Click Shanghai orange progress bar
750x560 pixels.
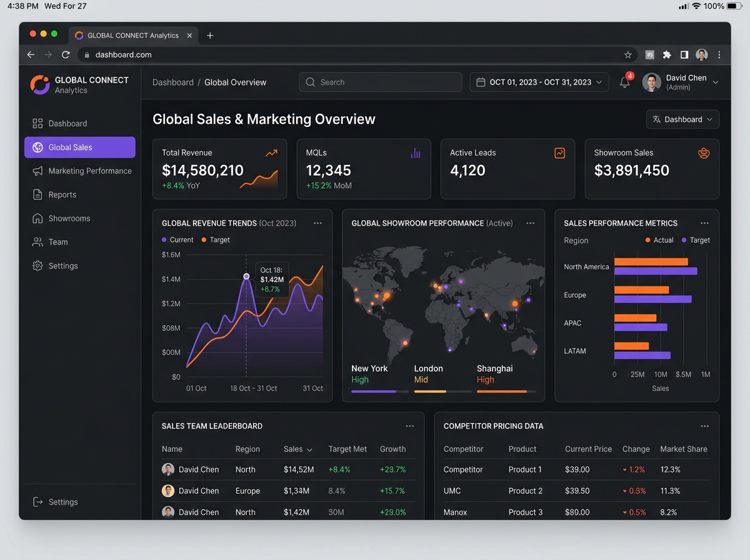[502, 391]
